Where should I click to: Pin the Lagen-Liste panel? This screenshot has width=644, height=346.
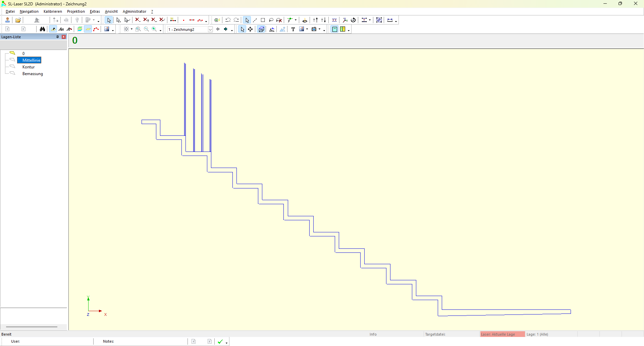point(57,37)
